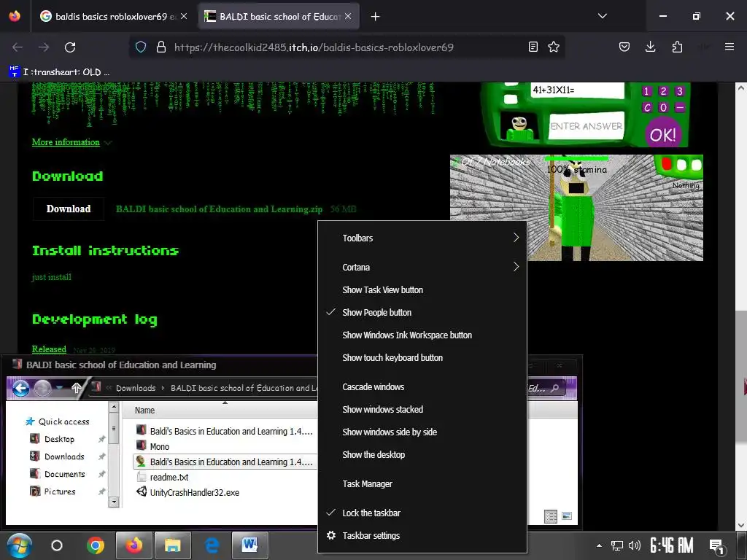Open the extensions puzzle icon
This screenshot has width=747, height=560.
pos(677,47)
